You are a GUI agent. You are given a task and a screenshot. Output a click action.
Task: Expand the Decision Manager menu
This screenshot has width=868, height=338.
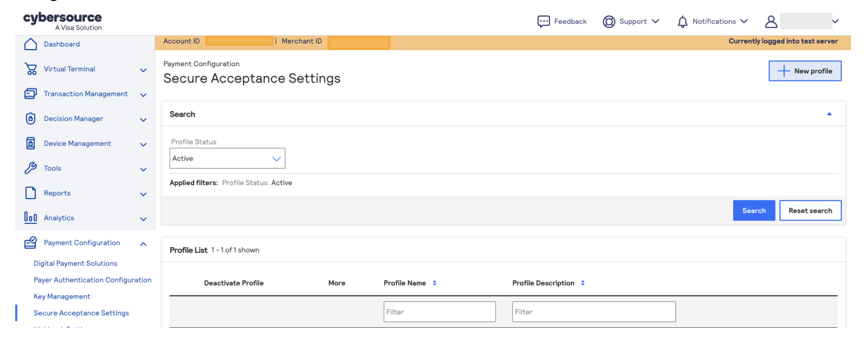tap(143, 119)
